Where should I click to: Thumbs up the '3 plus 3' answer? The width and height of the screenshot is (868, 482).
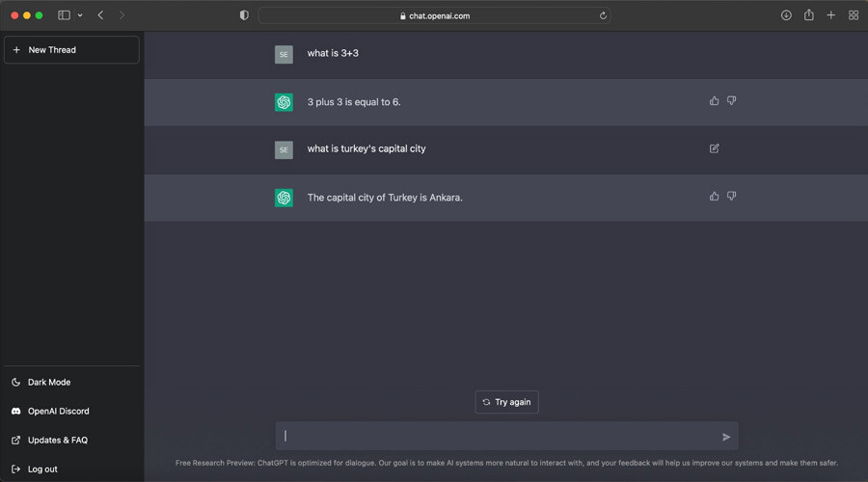coord(714,100)
